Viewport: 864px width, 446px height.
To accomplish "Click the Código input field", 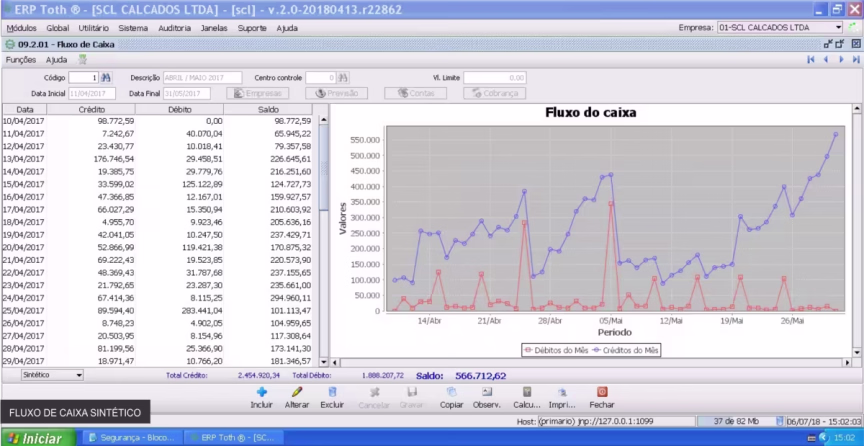I will (82, 77).
